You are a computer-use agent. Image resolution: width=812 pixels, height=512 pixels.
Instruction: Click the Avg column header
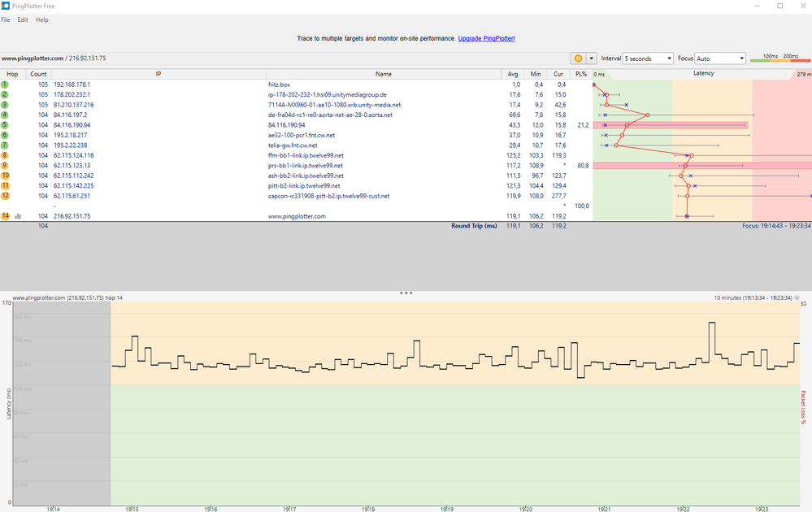[513, 74]
